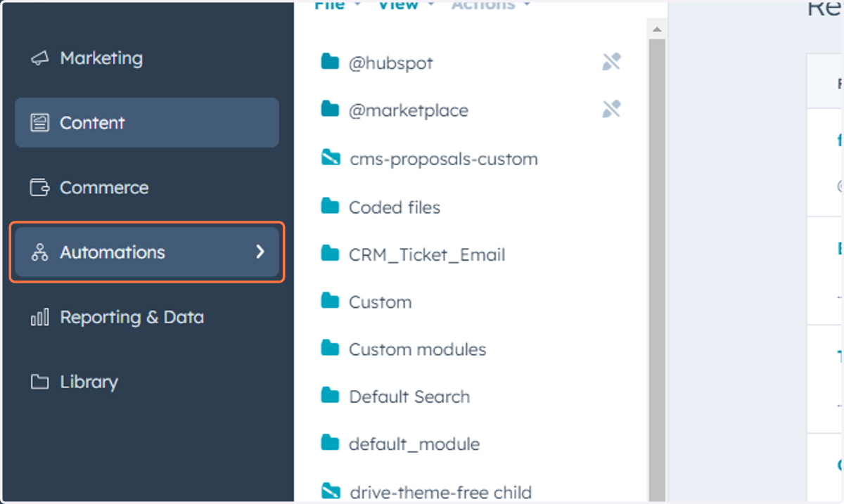Open the View dropdown menu
844x504 pixels.
pyautogui.click(x=407, y=5)
